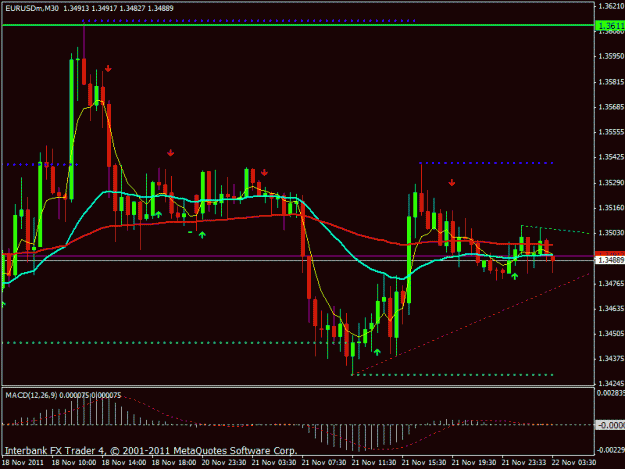Click the MACD scale value 0.002839
Viewport: 625px width, 469px height.
(x=611, y=393)
